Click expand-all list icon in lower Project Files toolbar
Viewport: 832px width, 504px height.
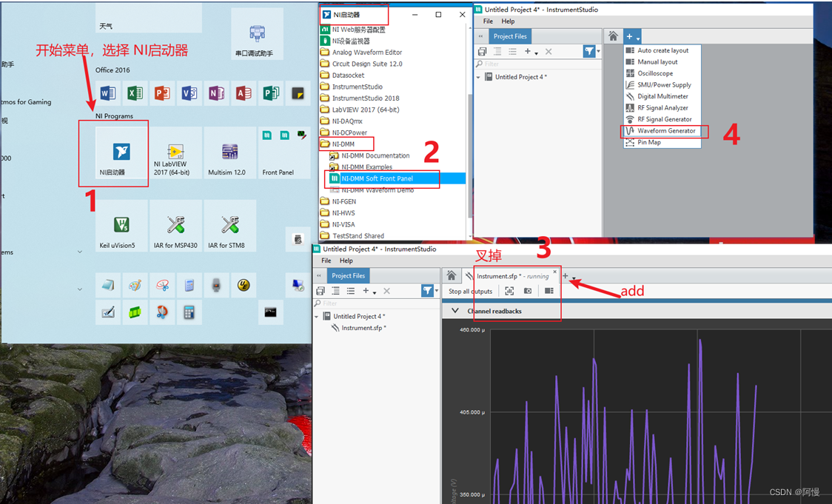tap(335, 291)
